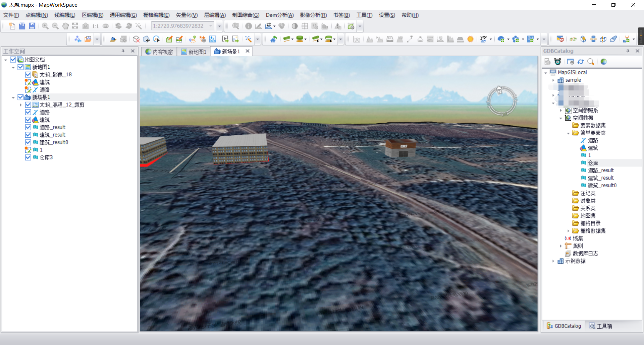Viewport: 644px width, 345px height.
Task: Click the box with red X icon
Action: tap(136, 39)
